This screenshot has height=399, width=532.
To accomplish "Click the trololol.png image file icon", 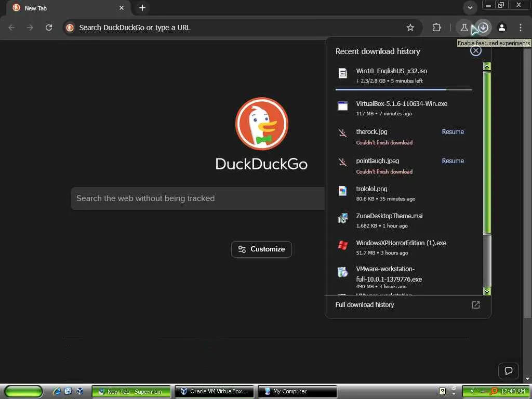I will 343,191.
